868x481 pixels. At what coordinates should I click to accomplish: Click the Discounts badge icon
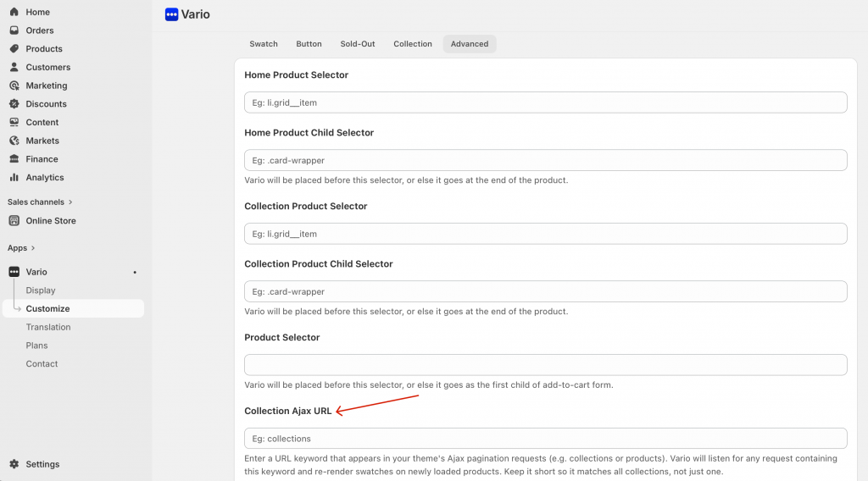pyautogui.click(x=14, y=104)
